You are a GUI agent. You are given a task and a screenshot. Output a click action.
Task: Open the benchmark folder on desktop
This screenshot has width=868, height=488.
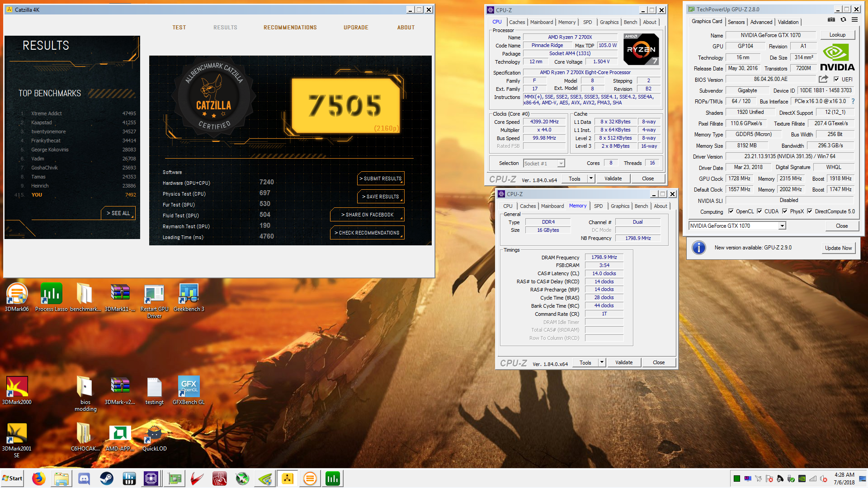pos(85,298)
